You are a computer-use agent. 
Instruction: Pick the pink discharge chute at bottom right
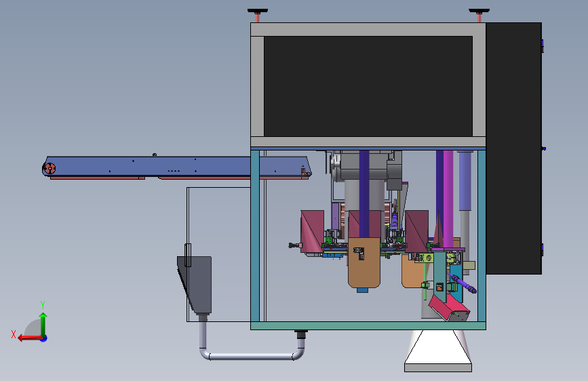point(449,308)
